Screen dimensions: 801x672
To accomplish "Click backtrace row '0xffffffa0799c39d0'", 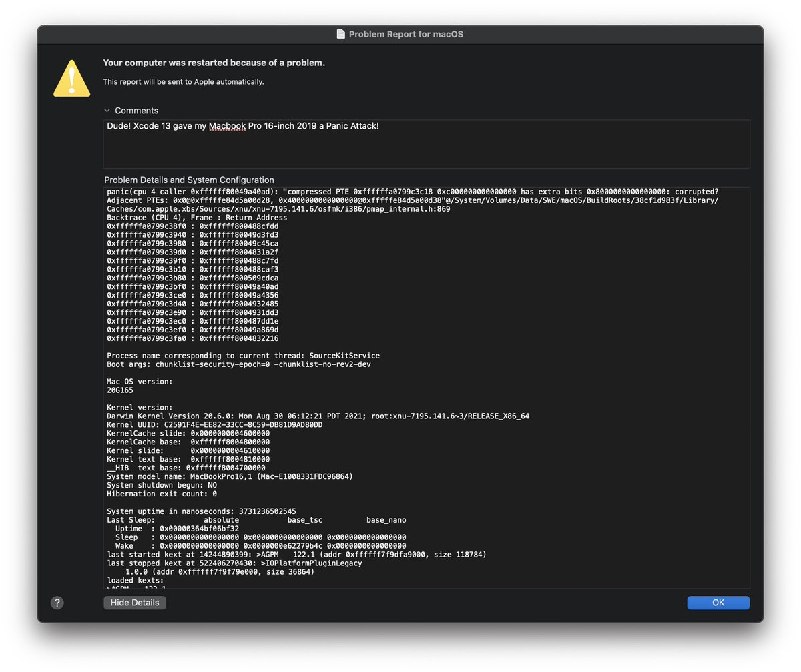I will pyautogui.click(x=193, y=252).
